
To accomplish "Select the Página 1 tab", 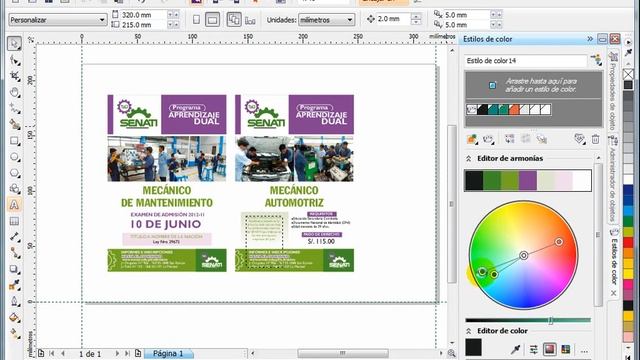I will click(168, 353).
